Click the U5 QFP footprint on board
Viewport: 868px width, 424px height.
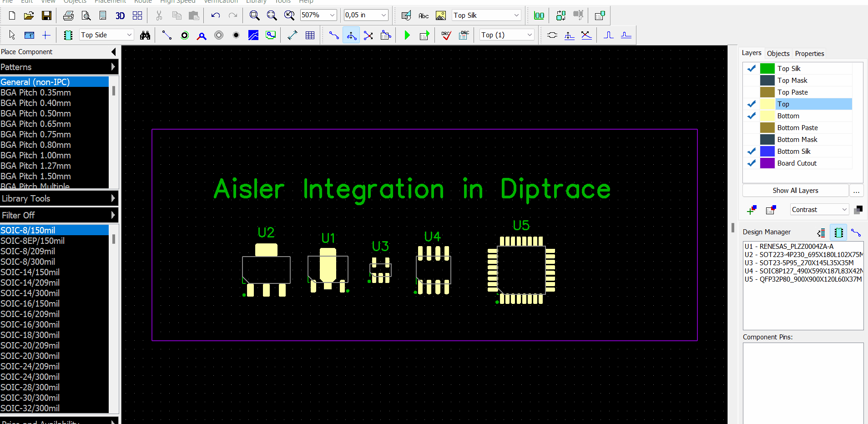(521, 270)
